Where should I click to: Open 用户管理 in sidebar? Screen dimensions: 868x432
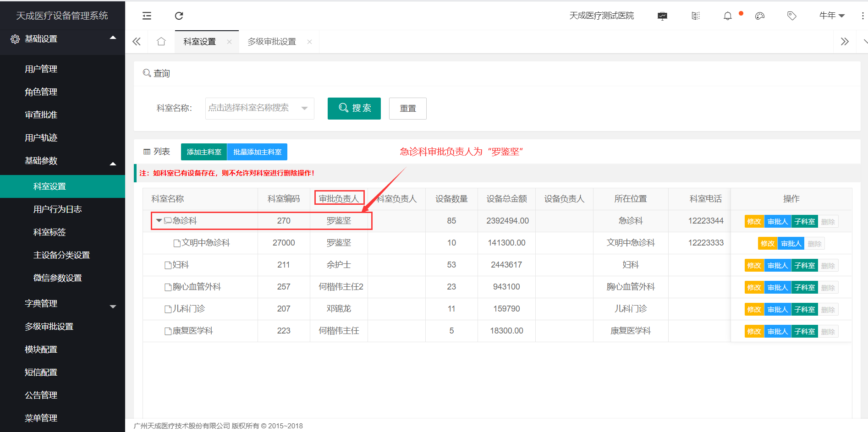click(41, 69)
